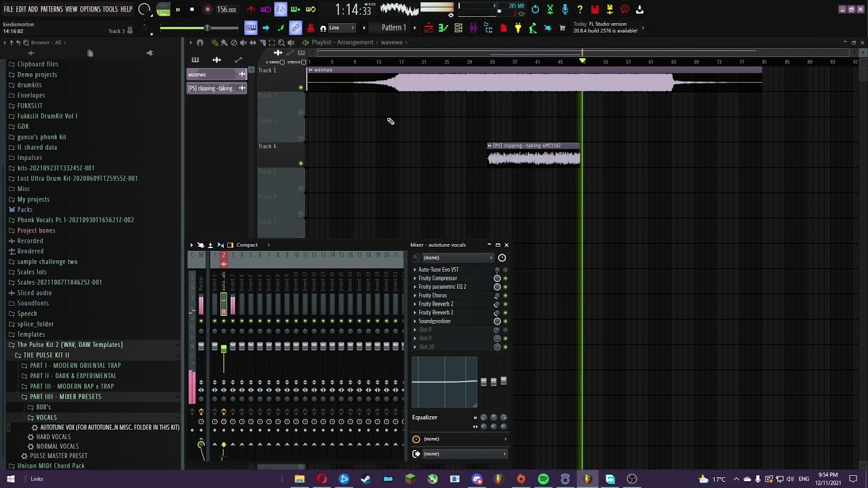This screenshot has height=488, width=868.
Task: Click the red record button
Action: 208,9
